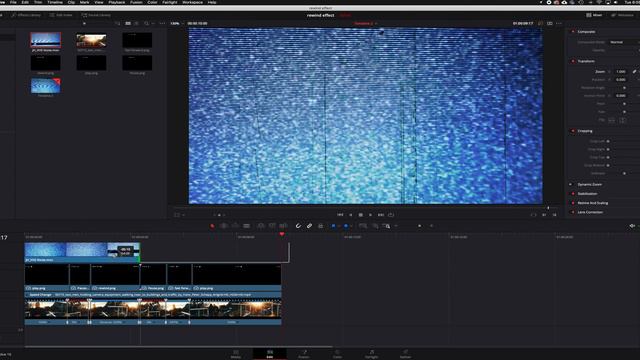The width and height of the screenshot is (640, 360).
Task: Click the Rotation Angle slider handle
Action: click(x=624, y=88)
